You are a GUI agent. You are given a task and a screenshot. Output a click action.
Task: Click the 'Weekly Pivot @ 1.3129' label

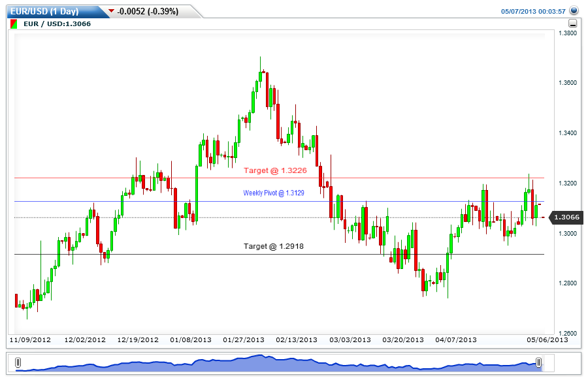(274, 193)
